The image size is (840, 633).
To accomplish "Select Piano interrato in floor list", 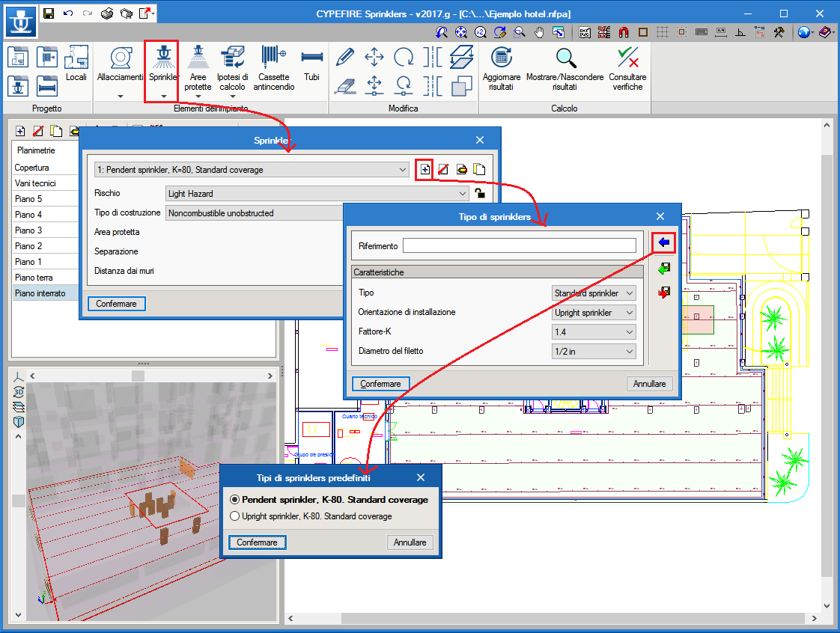I will pos(45,293).
